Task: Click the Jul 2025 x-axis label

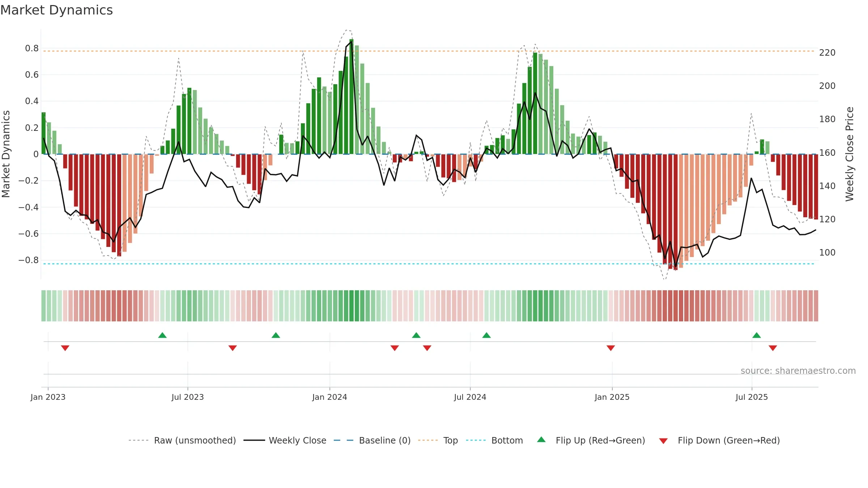Action: pyautogui.click(x=752, y=397)
